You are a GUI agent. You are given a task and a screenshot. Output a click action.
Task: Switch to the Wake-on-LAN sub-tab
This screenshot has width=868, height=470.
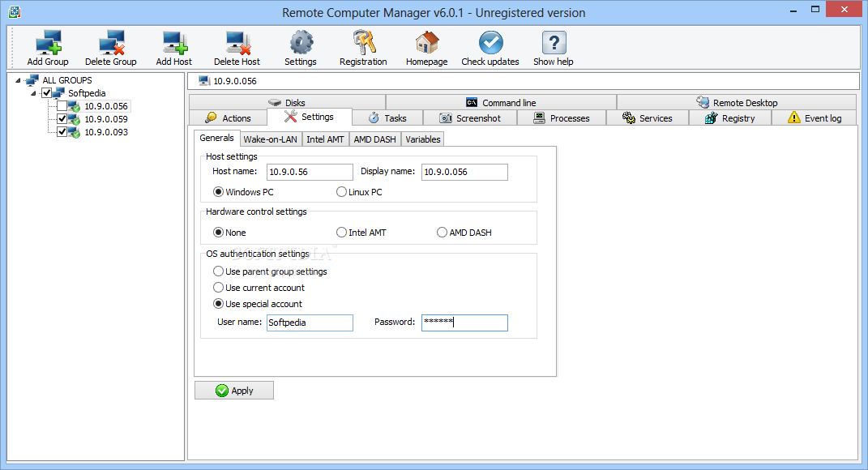click(x=270, y=139)
